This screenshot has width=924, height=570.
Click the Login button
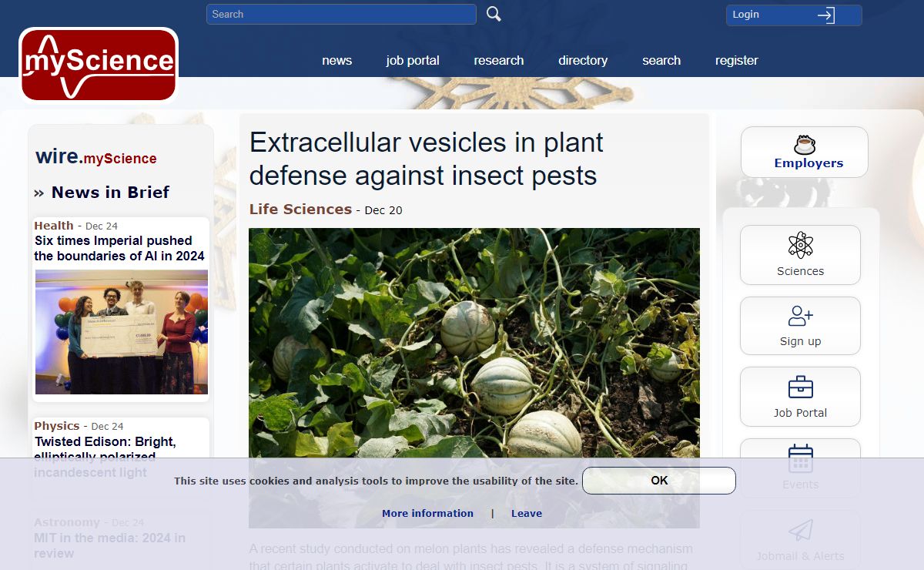(794, 15)
